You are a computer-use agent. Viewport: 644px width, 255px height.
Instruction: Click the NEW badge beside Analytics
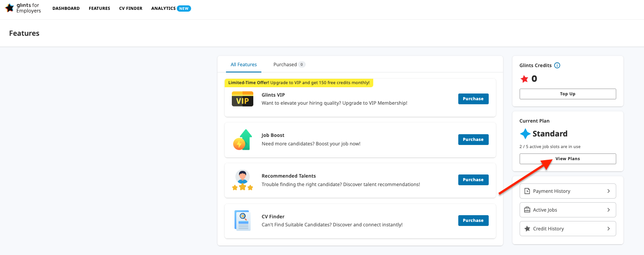click(x=184, y=8)
